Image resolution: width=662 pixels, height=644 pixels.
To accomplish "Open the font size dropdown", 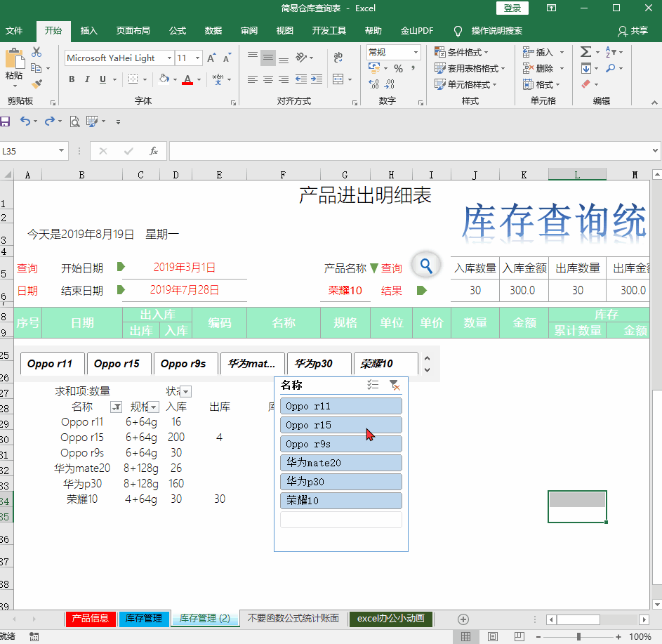I will (x=197, y=58).
